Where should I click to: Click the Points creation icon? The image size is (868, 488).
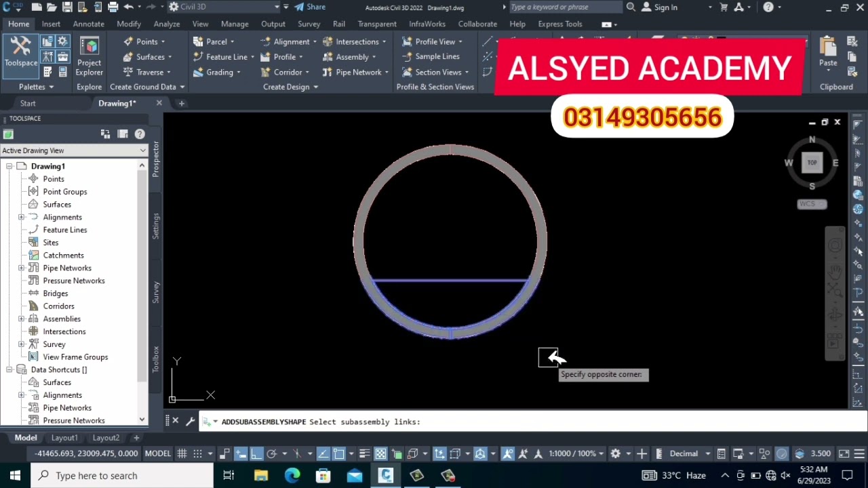[127, 41]
